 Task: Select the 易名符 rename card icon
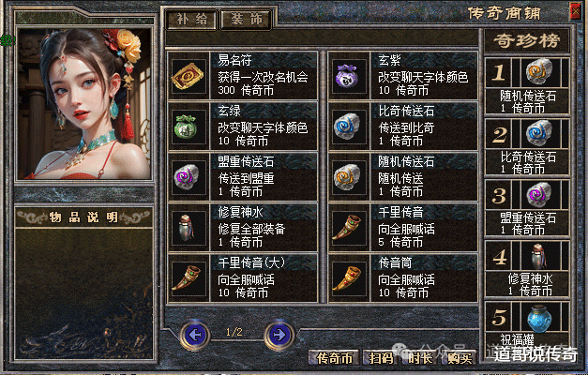tap(188, 76)
